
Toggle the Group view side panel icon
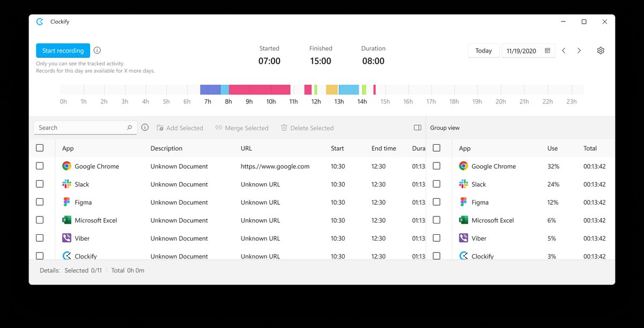(418, 128)
